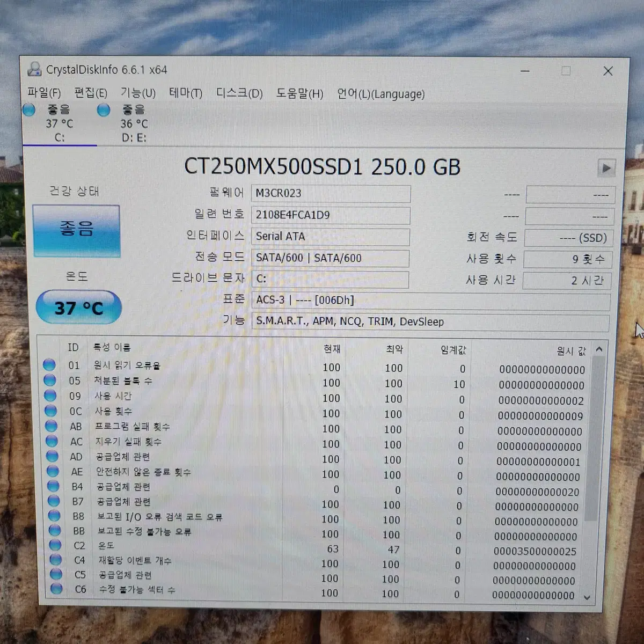Click the blue status orb above C: tab
644x644 pixels.
click(x=29, y=109)
